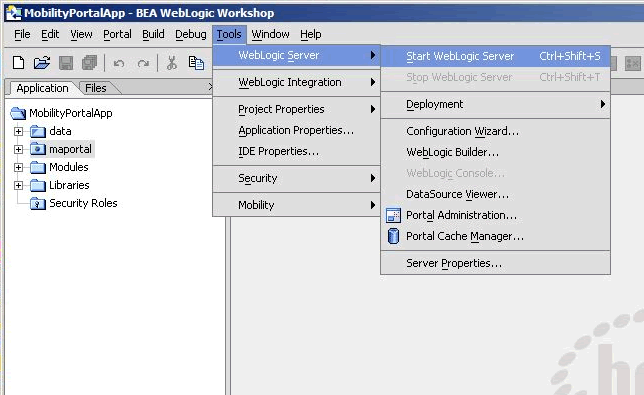Image resolution: width=644 pixels, height=395 pixels.
Task: Launch WebLogic Builder
Action: coord(495,152)
